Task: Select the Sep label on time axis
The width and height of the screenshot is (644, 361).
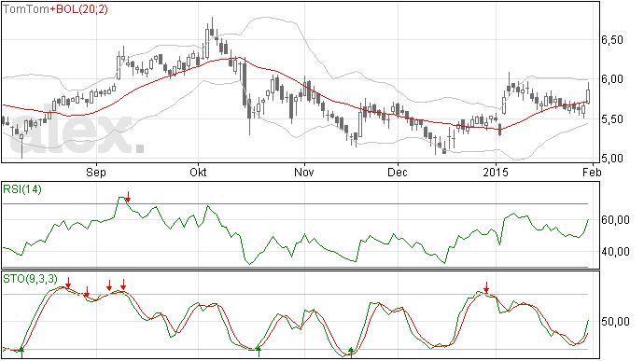Action: coord(96,172)
